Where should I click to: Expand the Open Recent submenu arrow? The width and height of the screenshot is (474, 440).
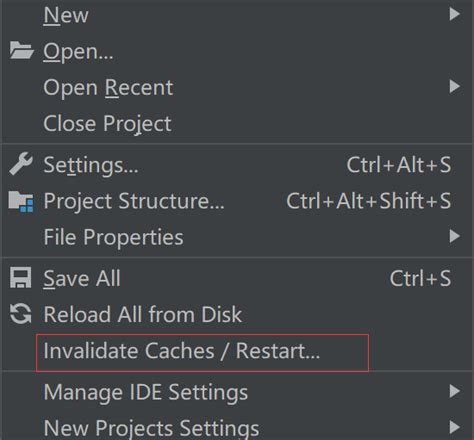[455, 87]
